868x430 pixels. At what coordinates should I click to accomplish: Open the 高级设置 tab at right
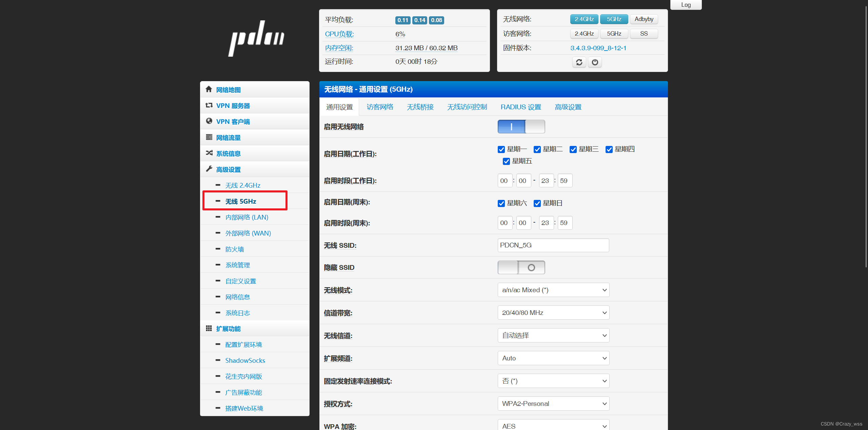[568, 107]
